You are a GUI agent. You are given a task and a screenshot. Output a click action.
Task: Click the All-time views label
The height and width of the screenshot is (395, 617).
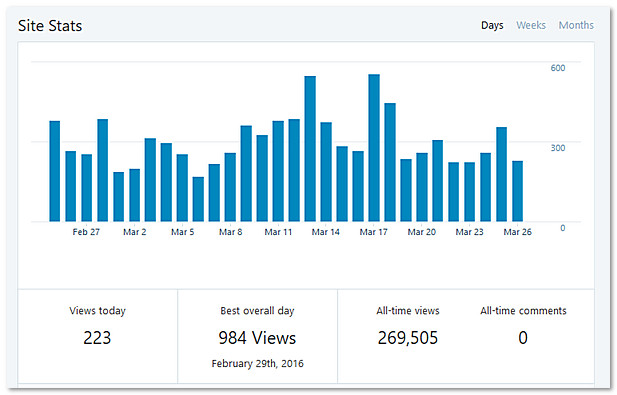pos(408,311)
